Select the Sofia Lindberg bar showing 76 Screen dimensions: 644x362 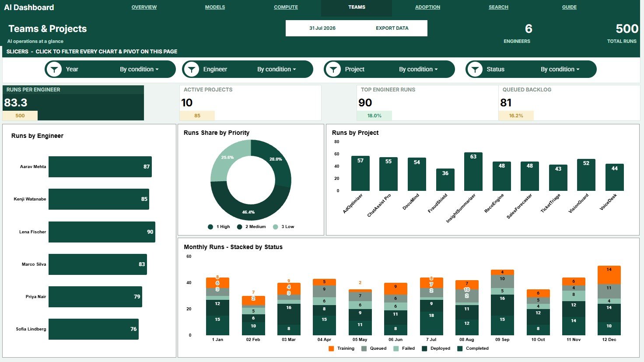(93, 329)
